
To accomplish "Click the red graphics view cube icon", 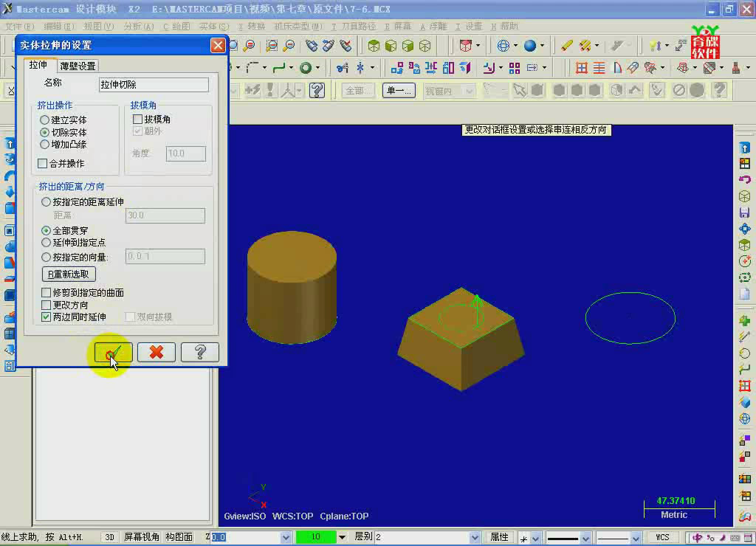I will click(465, 46).
